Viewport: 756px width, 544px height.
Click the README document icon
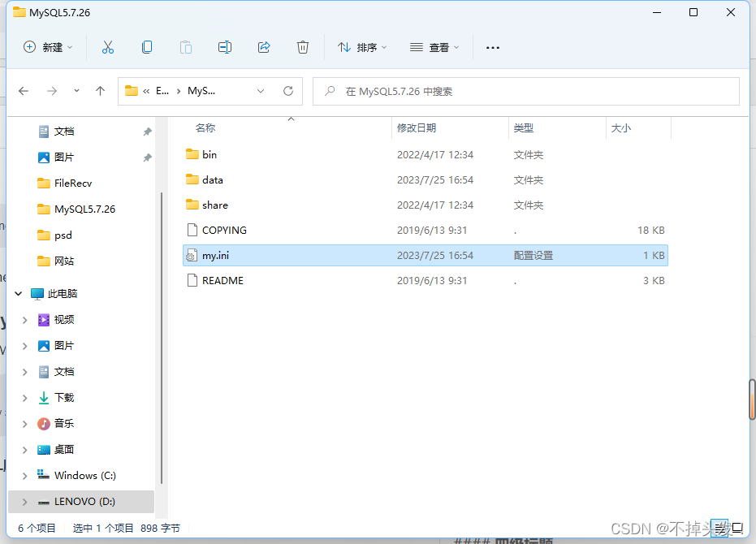pos(192,280)
